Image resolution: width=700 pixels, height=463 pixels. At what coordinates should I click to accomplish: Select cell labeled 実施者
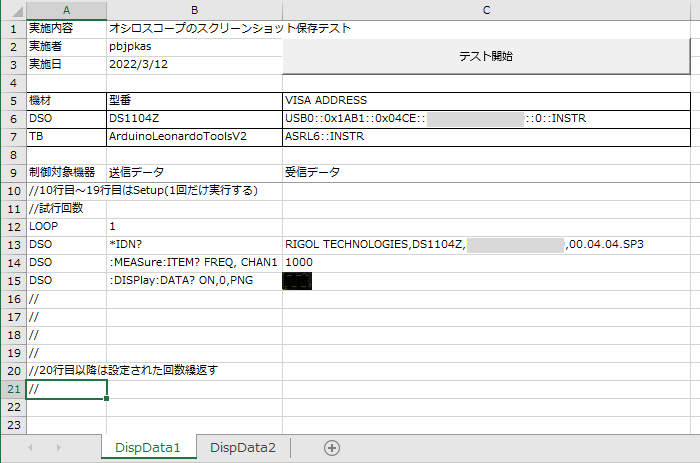click(67, 47)
